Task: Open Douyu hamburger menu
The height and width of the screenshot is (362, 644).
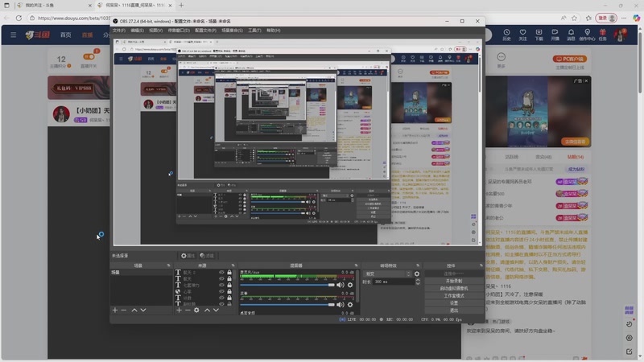Action: (14, 35)
